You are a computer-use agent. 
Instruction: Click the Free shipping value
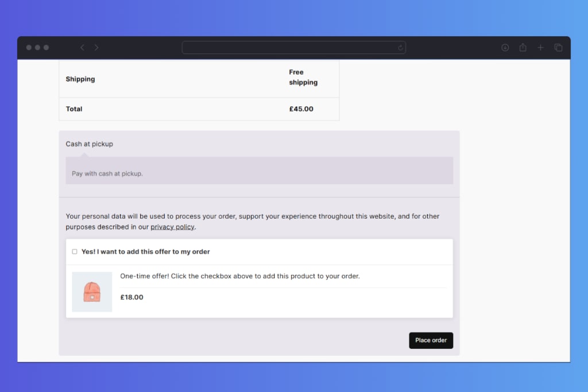click(x=303, y=77)
